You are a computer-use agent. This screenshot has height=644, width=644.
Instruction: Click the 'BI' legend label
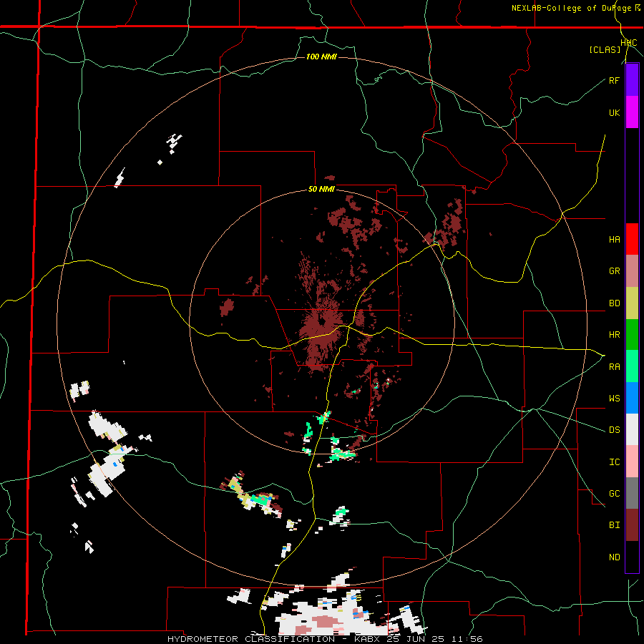614,525
